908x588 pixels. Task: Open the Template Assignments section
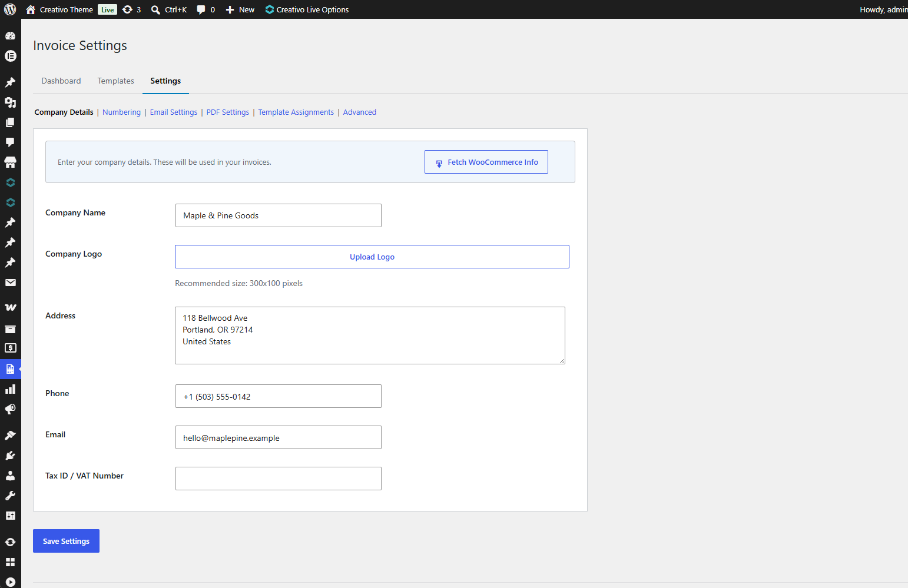pyautogui.click(x=296, y=112)
